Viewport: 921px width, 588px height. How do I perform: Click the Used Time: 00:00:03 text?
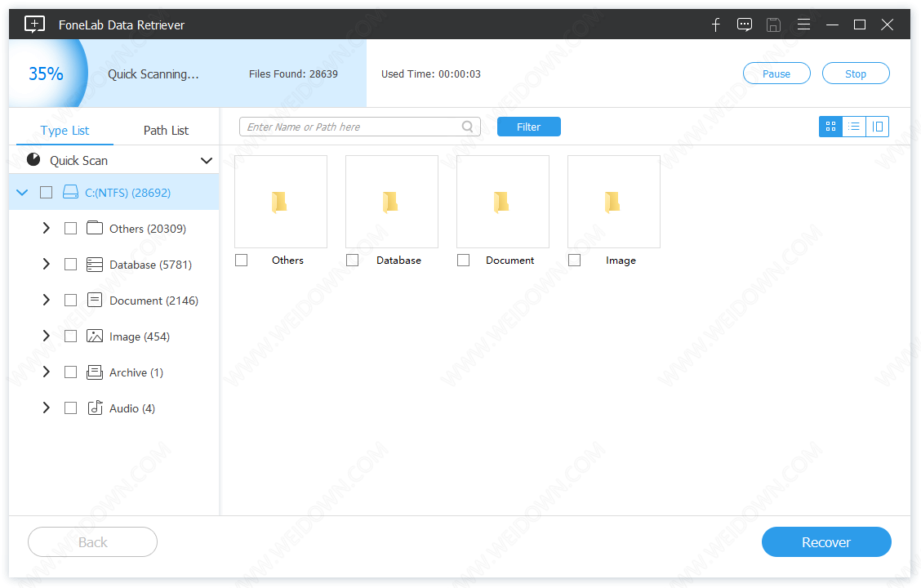coord(430,74)
